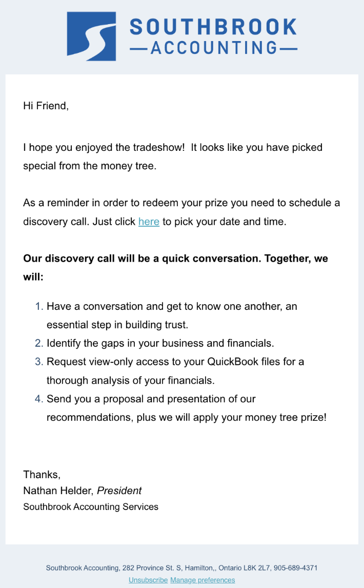
Task: Click the italic 'President' title
Action: [x=119, y=491]
